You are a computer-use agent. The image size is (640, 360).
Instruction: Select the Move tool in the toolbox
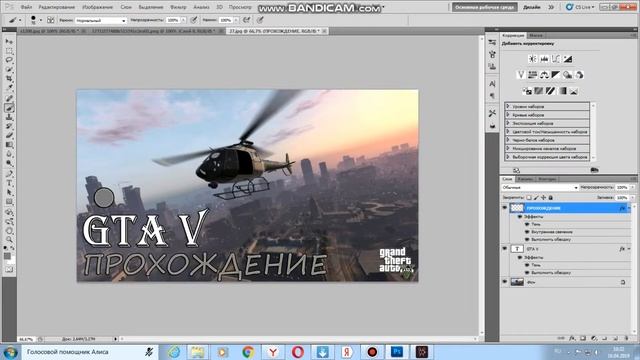click(x=9, y=42)
